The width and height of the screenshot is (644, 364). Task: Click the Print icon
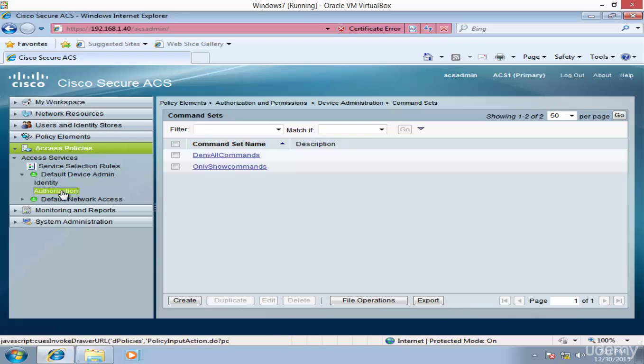(x=500, y=57)
